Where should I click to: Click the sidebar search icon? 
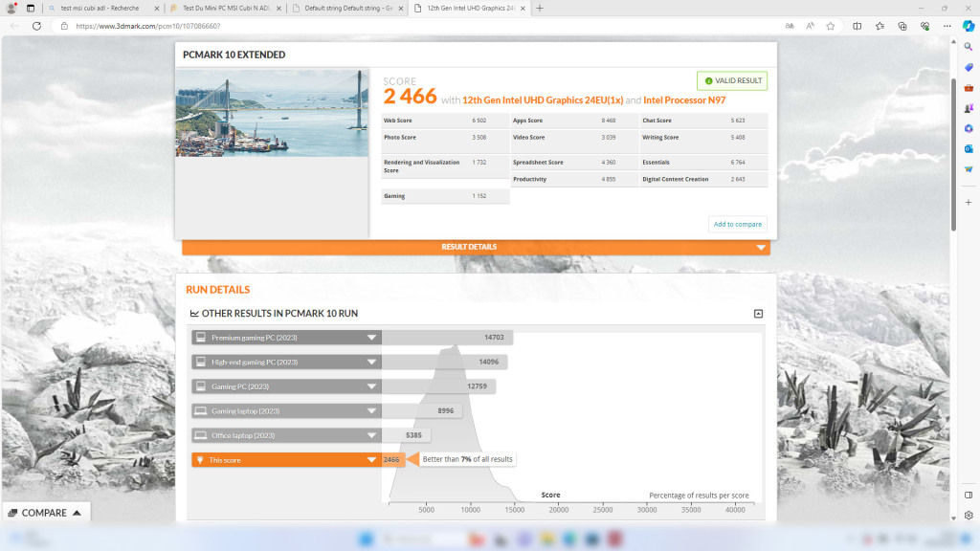[x=969, y=47]
